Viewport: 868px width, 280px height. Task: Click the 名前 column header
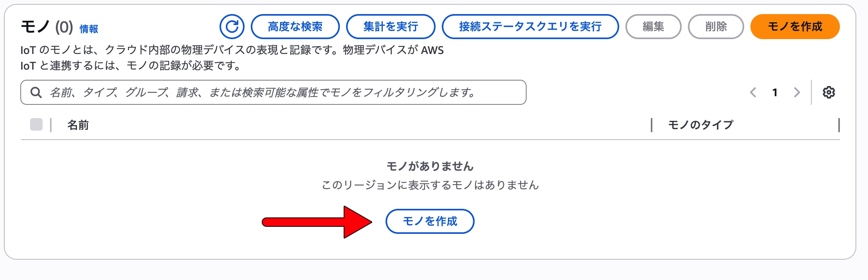78,125
